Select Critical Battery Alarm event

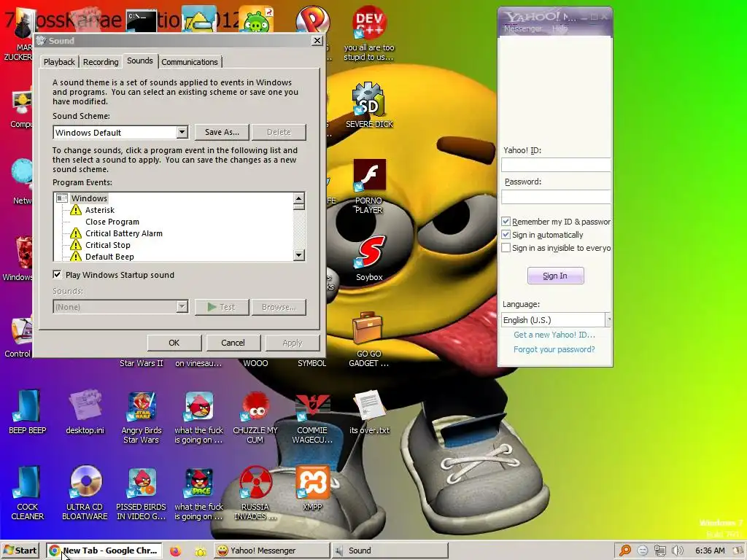(x=124, y=233)
